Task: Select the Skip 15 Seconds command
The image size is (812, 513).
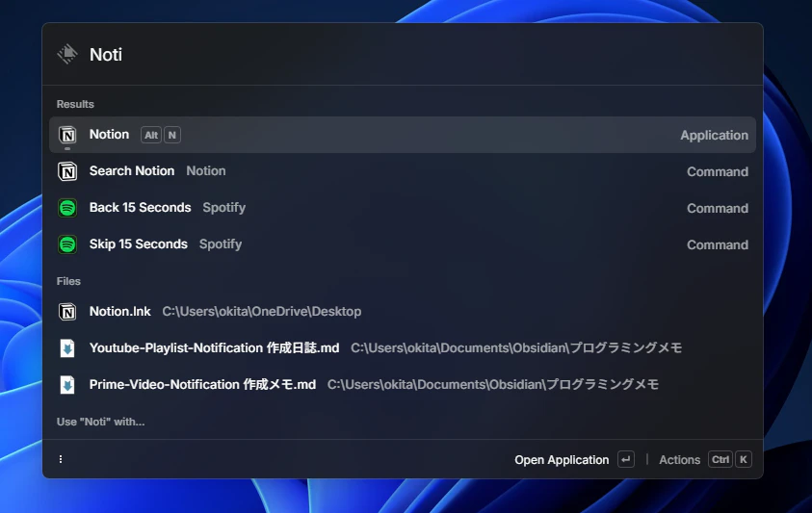Action: tap(403, 244)
